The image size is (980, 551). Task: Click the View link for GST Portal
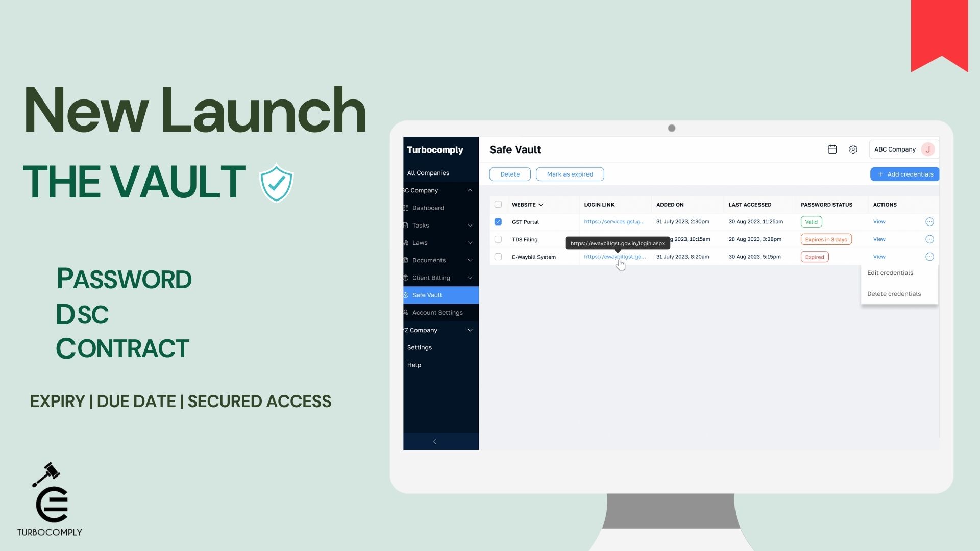pos(879,221)
